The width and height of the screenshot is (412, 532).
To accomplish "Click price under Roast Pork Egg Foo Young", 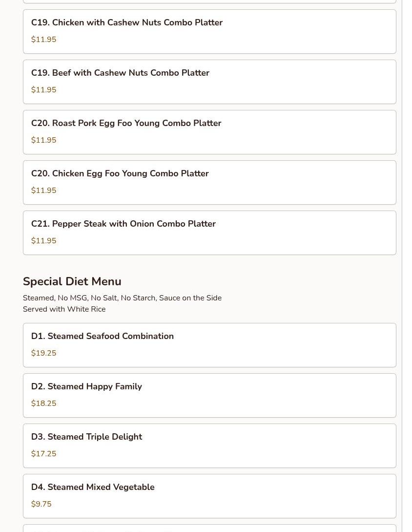I will tap(43, 140).
